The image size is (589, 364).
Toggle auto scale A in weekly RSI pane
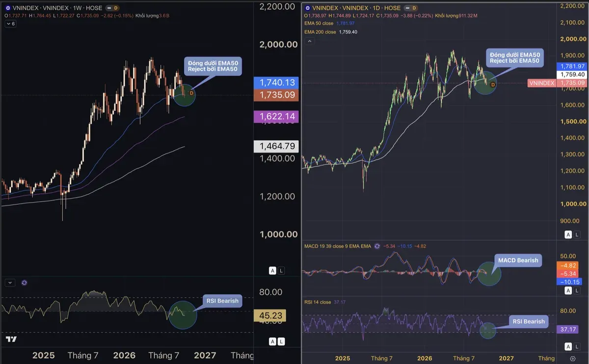(x=272, y=341)
